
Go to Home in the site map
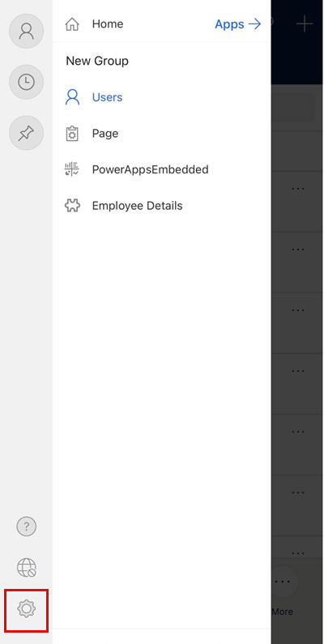click(x=108, y=24)
